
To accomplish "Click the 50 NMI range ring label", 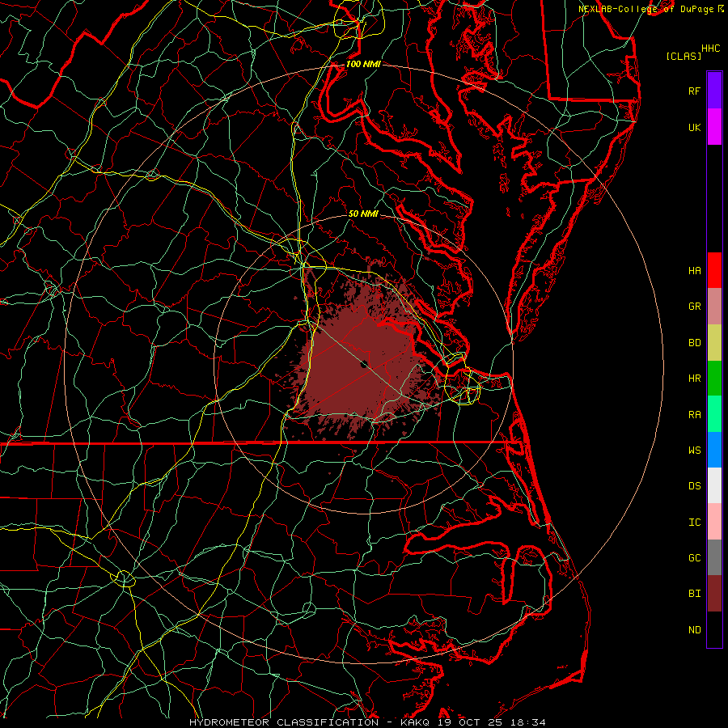I will (363, 214).
